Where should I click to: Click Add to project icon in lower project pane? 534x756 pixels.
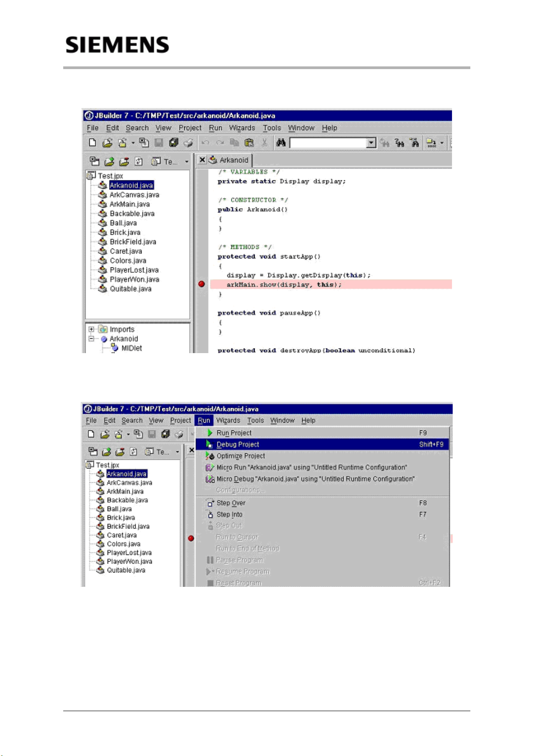[106, 451]
